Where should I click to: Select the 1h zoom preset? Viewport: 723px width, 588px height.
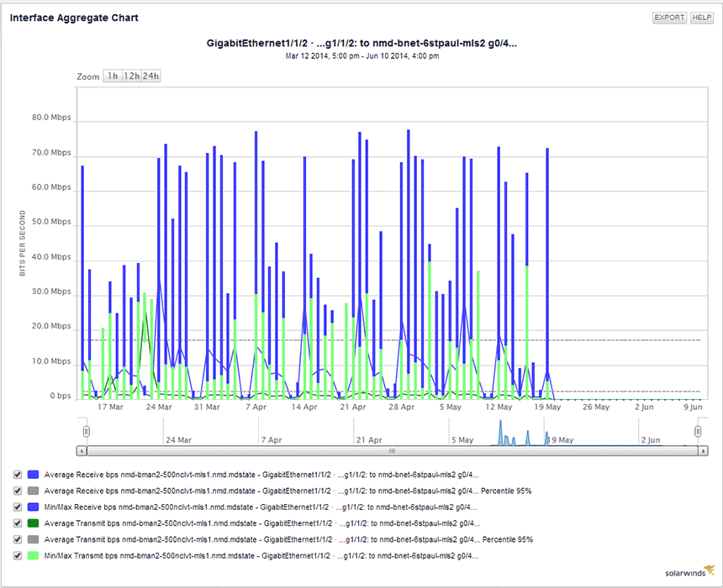point(113,75)
